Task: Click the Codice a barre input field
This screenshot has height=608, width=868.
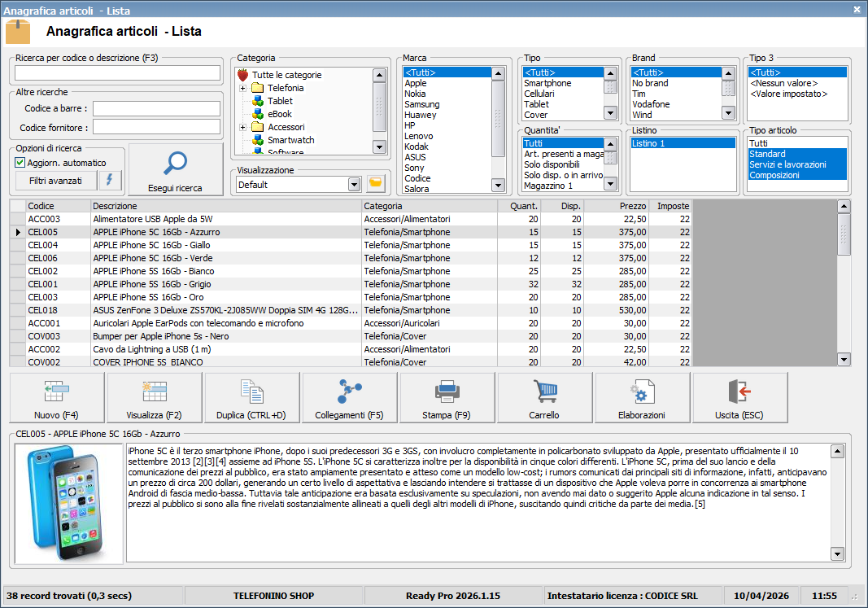Action: (x=157, y=108)
